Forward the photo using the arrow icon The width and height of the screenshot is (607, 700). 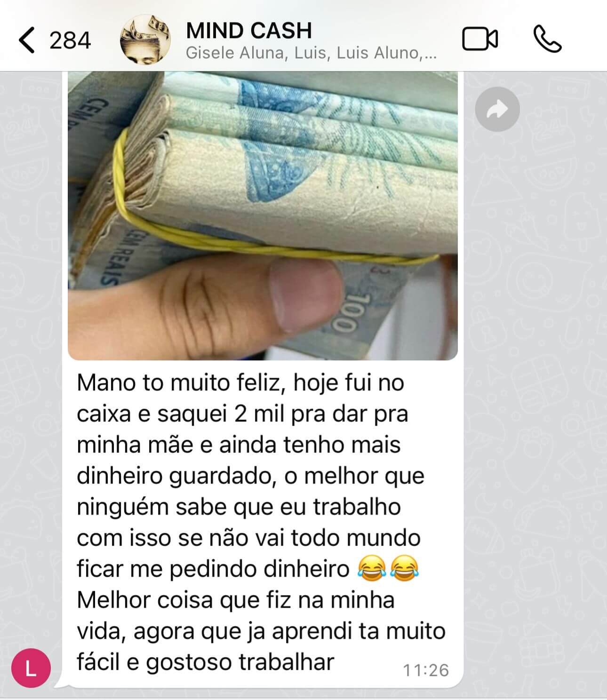click(497, 109)
